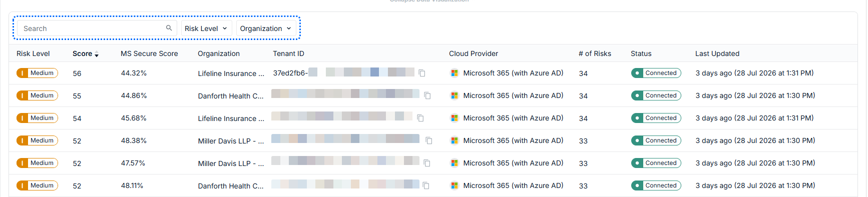
Task: Click Medium risk badge in 47.57% row
Action: point(37,163)
